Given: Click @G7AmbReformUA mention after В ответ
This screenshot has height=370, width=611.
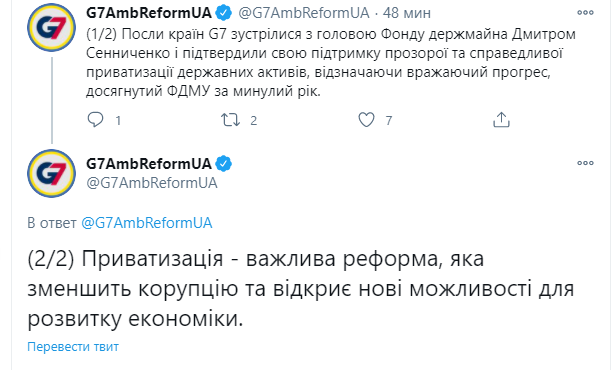Looking at the screenshot, I should coord(147,223).
